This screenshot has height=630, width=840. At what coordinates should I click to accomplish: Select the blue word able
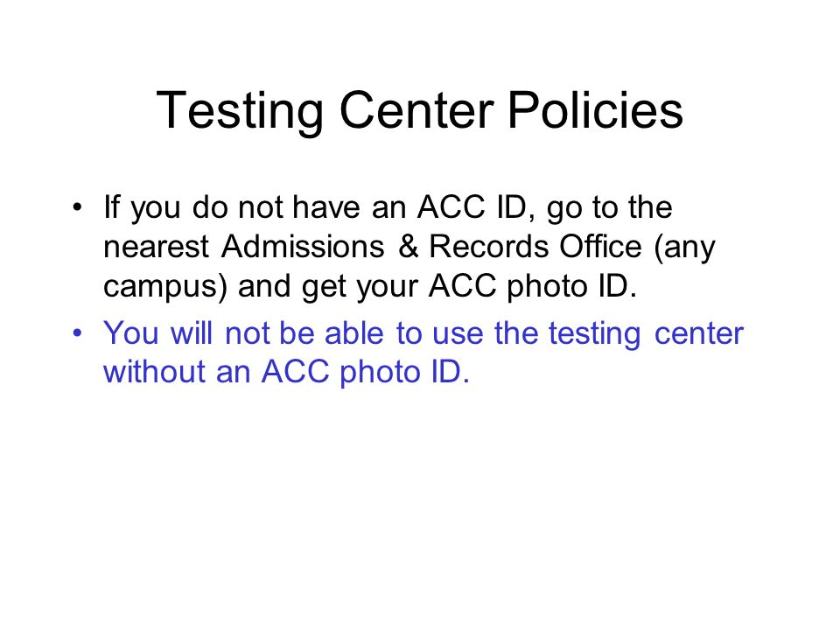pyautogui.click(x=354, y=332)
